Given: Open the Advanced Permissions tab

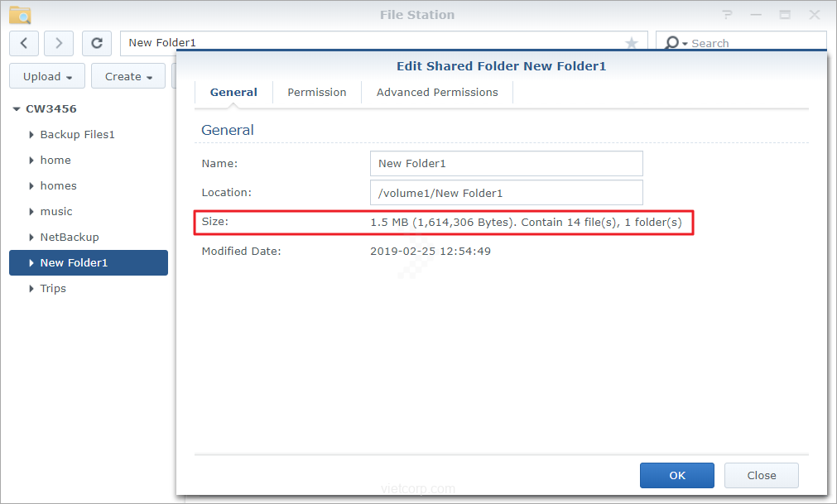Looking at the screenshot, I should 437,92.
